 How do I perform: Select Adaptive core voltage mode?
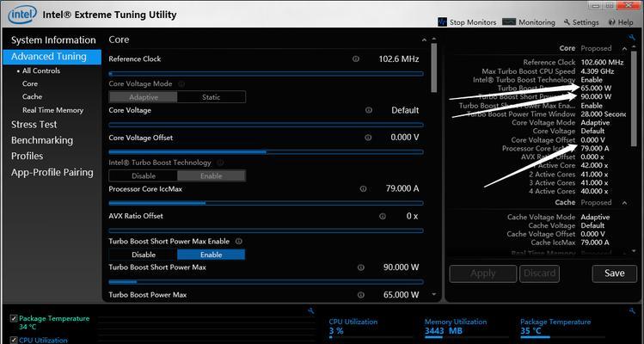click(x=143, y=97)
